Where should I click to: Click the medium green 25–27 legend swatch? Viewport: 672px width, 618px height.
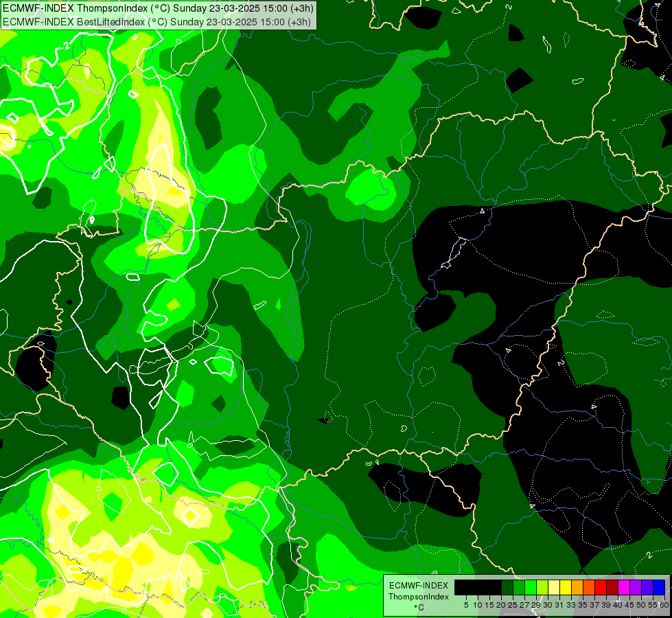pyautogui.click(x=519, y=587)
